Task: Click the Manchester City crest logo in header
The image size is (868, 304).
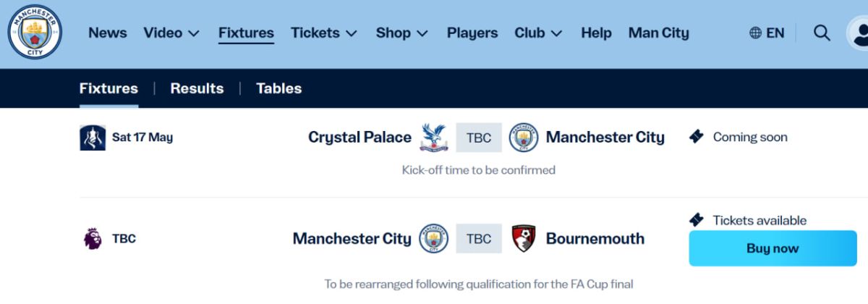Action: coord(35,33)
